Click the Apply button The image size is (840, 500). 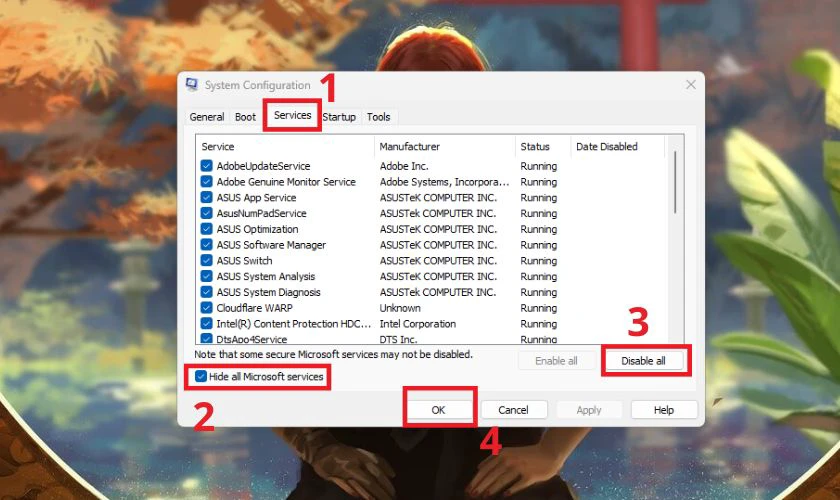click(589, 410)
